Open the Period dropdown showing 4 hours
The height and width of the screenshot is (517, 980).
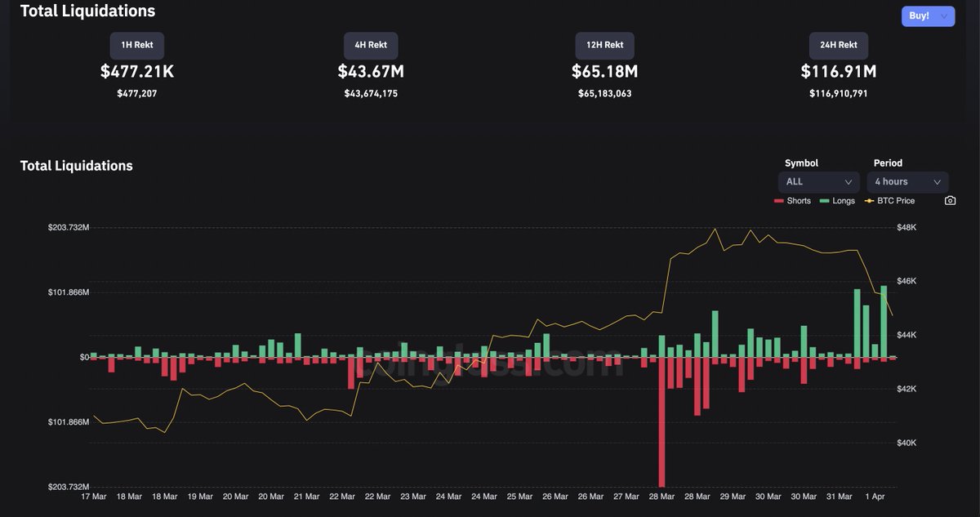point(908,181)
